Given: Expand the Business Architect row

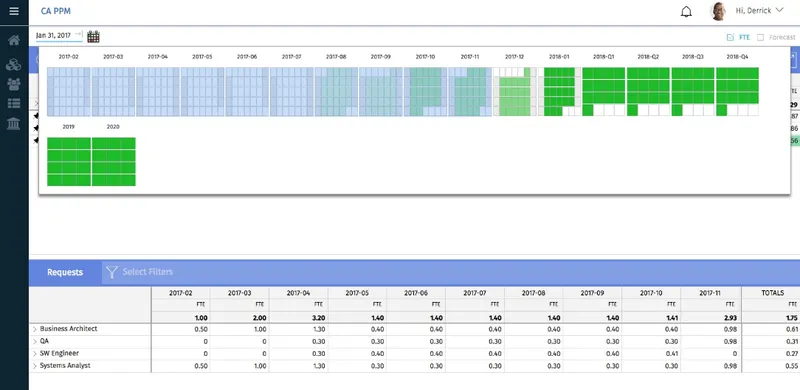Looking at the screenshot, I should click(35, 329).
